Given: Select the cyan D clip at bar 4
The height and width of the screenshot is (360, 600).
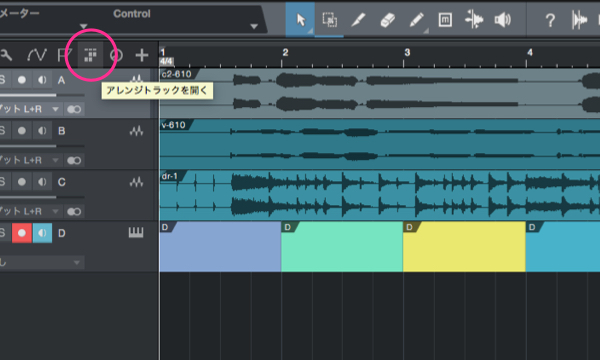Looking at the screenshot, I should click(563, 247).
